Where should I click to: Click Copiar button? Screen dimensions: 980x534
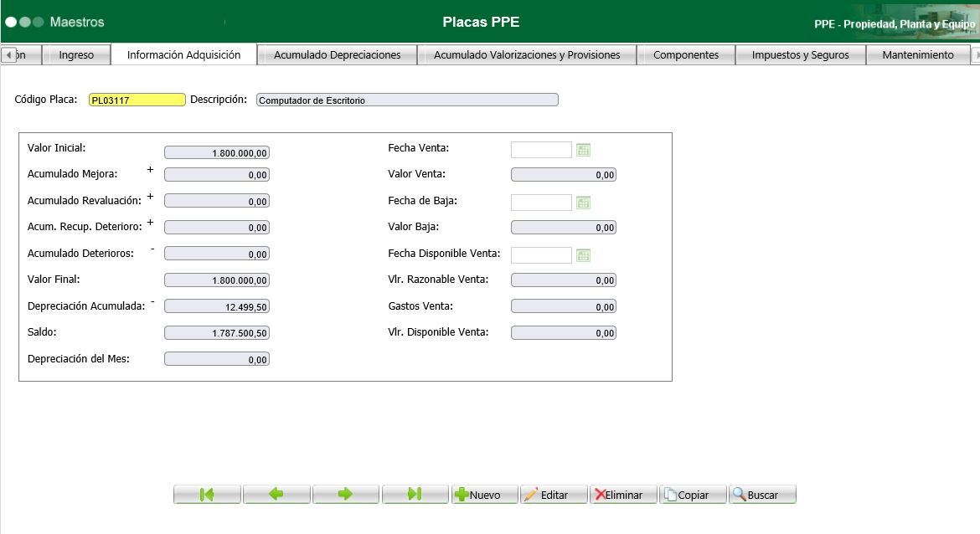(693, 495)
